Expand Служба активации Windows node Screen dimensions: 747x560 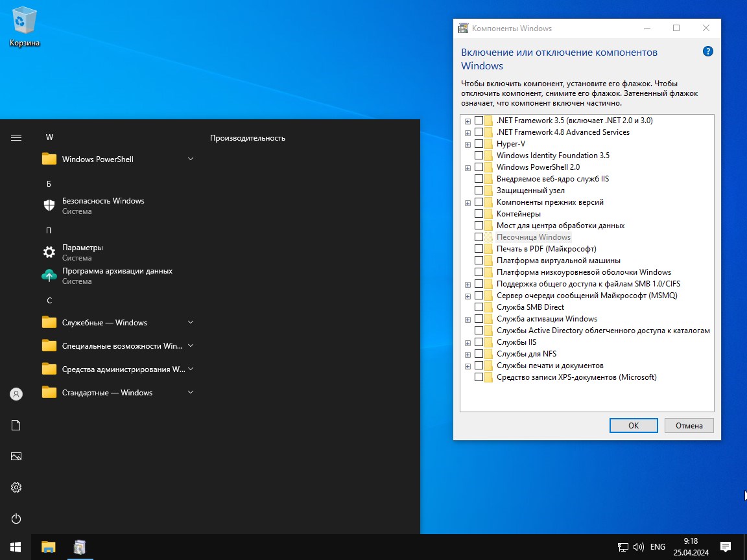click(468, 320)
